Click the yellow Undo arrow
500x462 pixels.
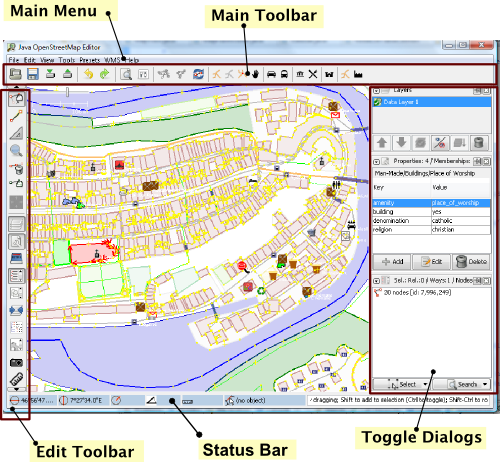pos(88,74)
